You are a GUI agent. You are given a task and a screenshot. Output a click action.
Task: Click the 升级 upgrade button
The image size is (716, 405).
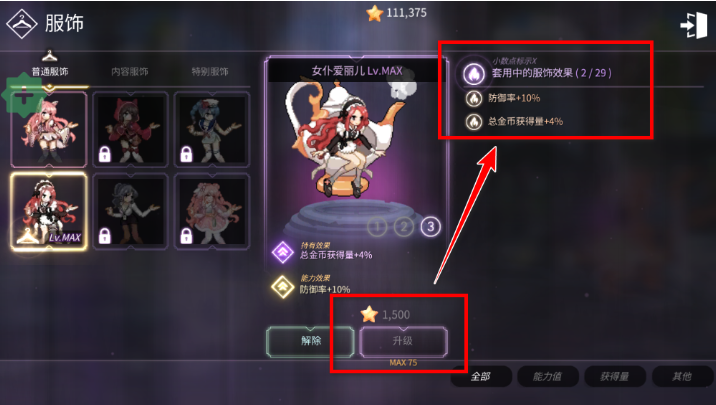pyautogui.click(x=403, y=341)
